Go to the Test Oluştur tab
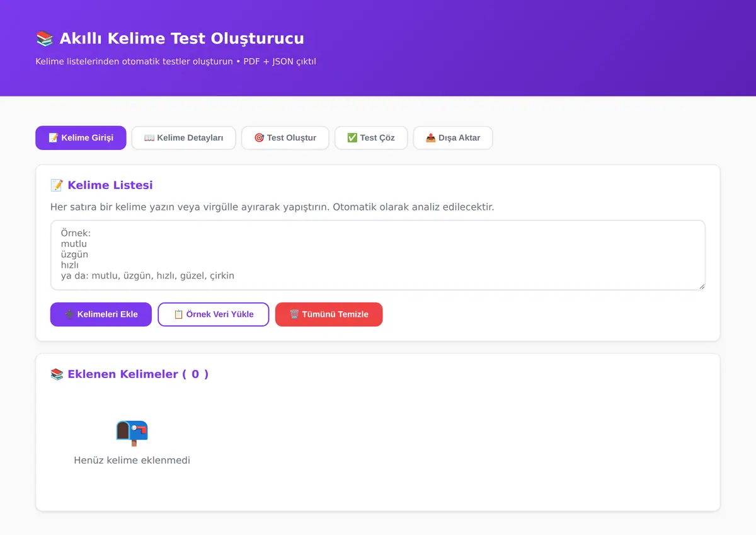The image size is (756, 535). click(x=285, y=138)
